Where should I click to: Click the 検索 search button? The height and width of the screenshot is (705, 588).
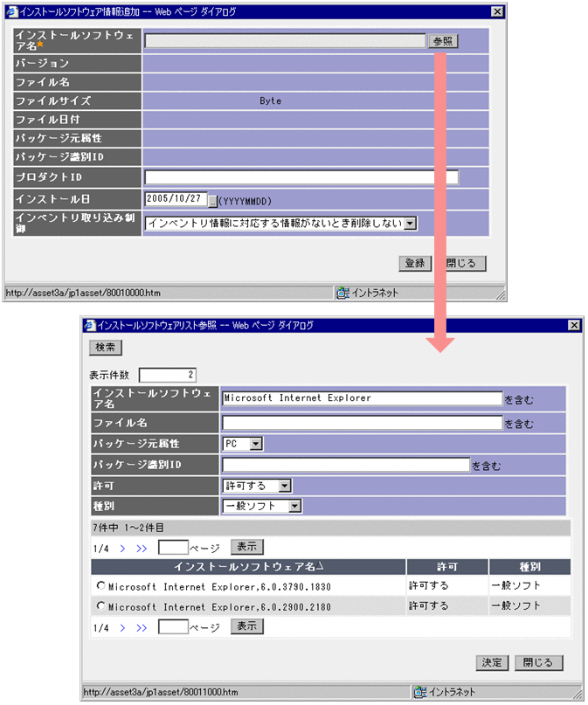(106, 347)
